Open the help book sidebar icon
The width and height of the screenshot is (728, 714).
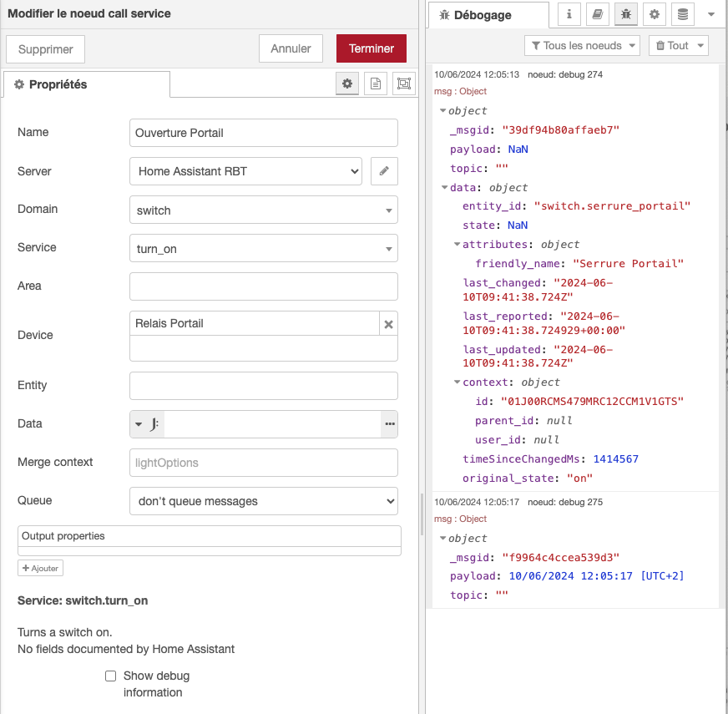coord(598,14)
